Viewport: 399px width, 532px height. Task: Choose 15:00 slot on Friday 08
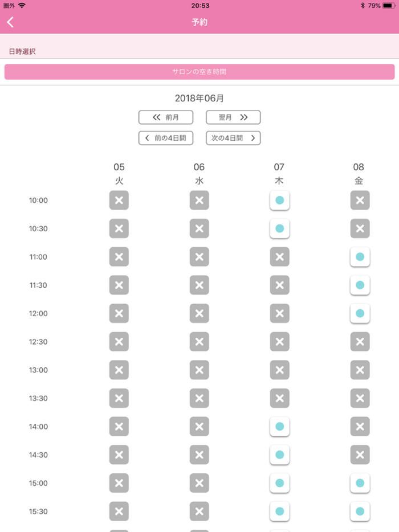coord(360,483)
